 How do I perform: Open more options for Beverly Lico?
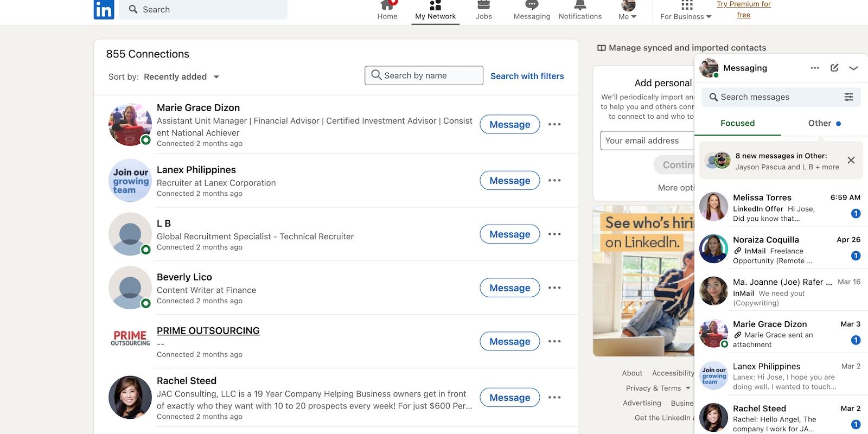click(x=554, y=288)
